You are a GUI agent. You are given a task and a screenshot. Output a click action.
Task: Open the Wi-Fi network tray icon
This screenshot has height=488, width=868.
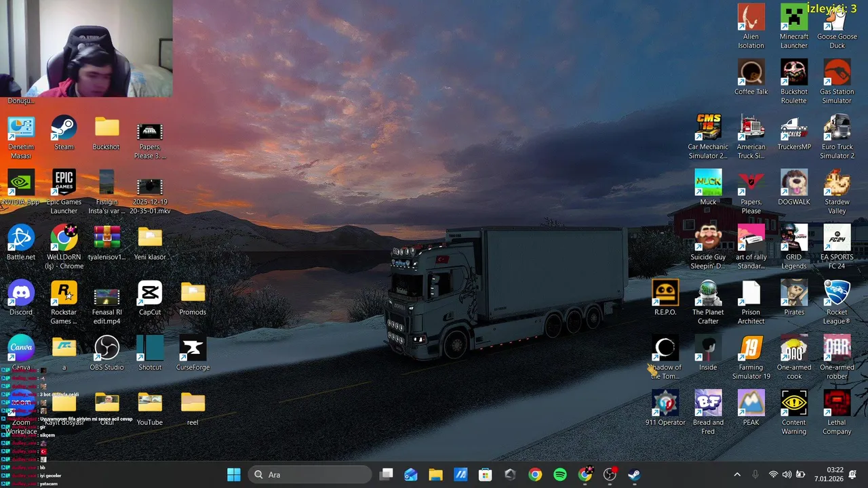(773, 474)
